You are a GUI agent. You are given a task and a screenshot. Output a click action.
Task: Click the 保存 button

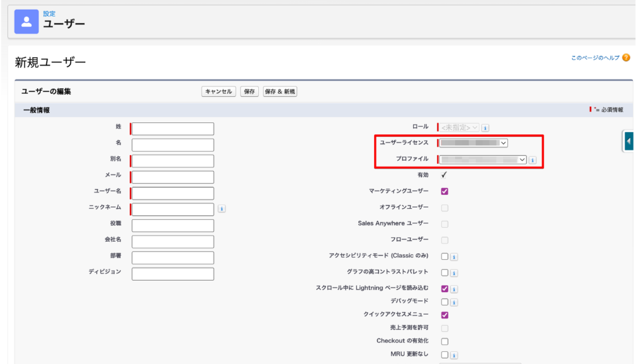tap(249, 91)
